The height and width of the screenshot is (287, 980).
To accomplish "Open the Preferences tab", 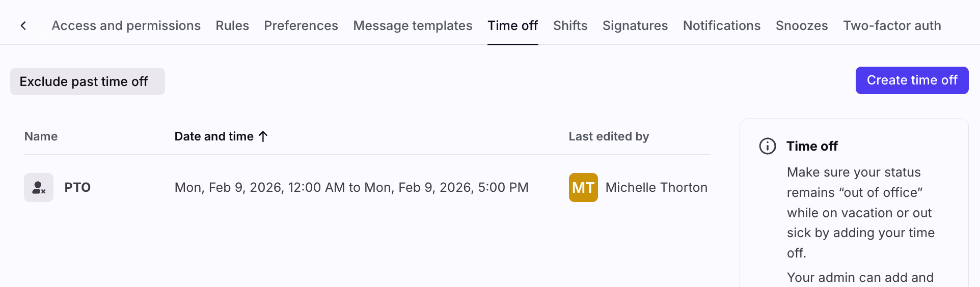I will pyautogui.click(x=301, y=26).
